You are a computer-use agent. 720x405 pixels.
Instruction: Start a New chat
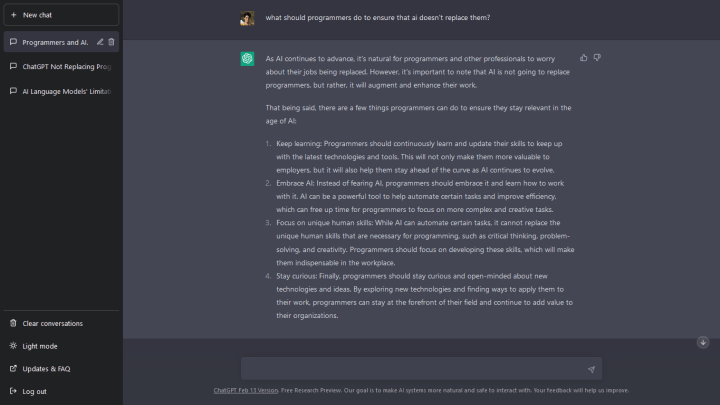tap(61, 15)
